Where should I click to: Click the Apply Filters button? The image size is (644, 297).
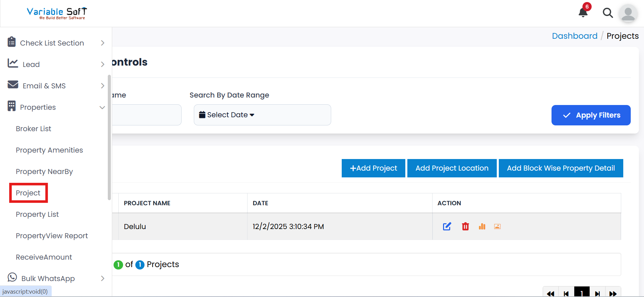point(591,115)
